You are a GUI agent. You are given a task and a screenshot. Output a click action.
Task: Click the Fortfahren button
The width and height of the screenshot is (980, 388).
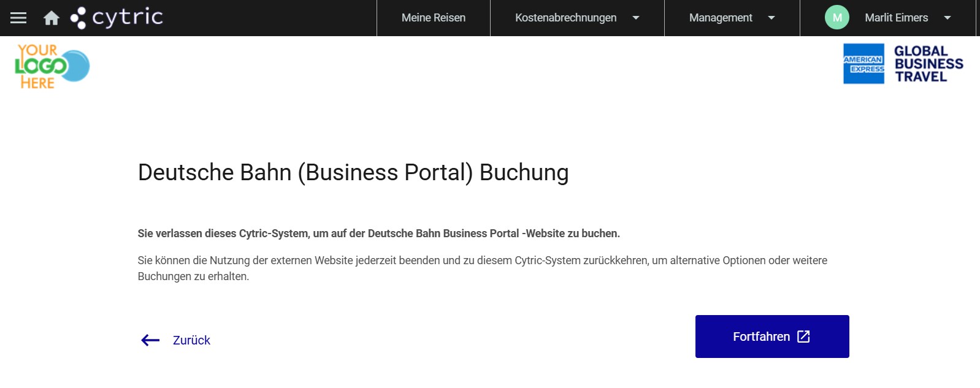pos(772,337)
